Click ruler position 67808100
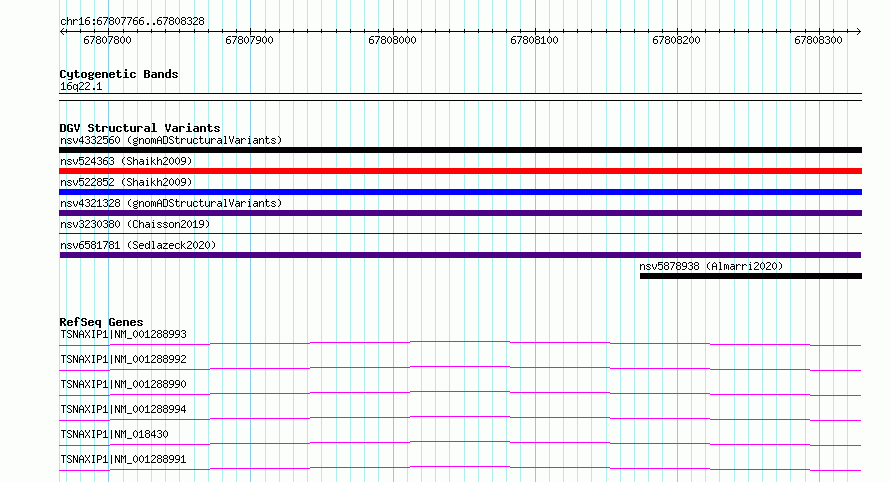 [534, 40]
